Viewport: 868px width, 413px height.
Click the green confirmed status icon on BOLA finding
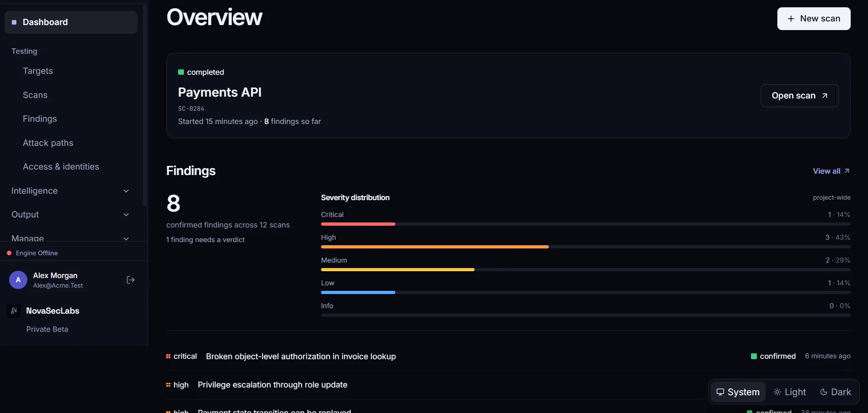[754, 356]
